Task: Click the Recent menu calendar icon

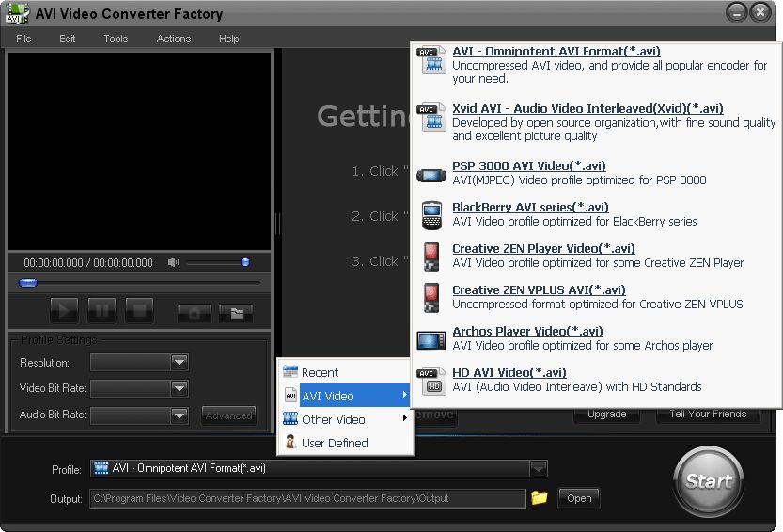Action: tap(290, 371)
